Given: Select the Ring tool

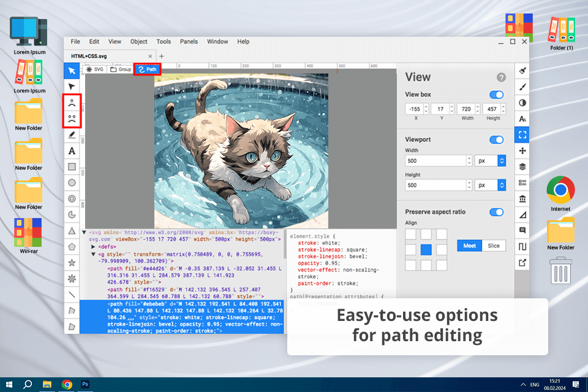Looking at the screenshot, I should [72, 198].
